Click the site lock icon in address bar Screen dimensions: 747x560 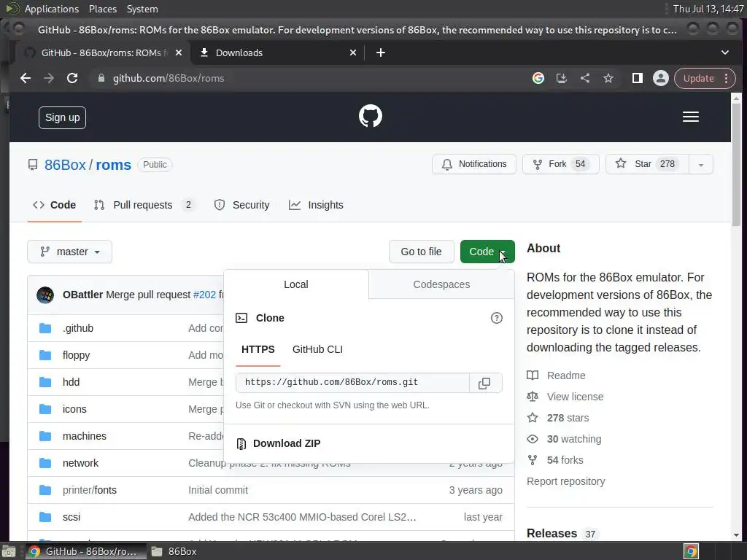(x=101, y=78)
